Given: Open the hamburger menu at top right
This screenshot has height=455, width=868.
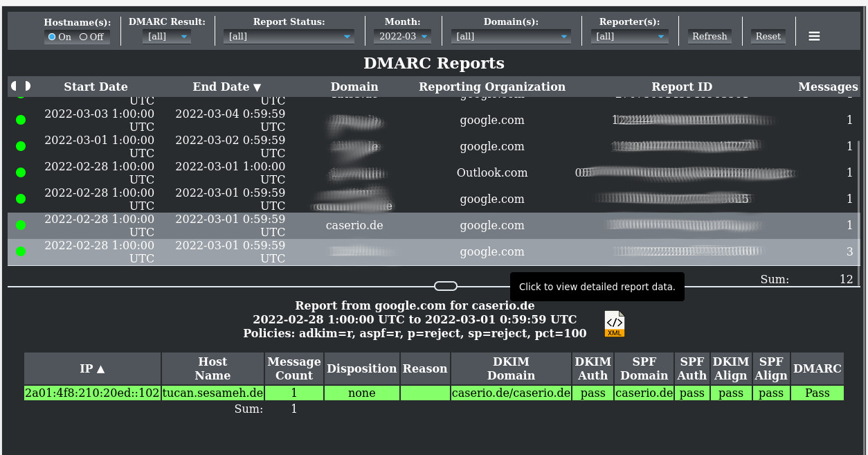Looking at the screenshot, I should (x=814, y=35).
